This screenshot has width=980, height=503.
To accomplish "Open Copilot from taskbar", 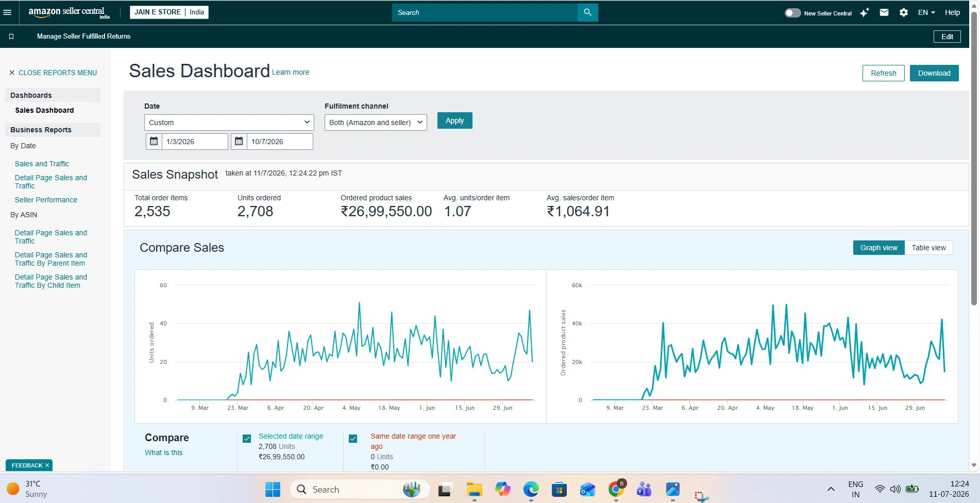I will tap(502, 489).
